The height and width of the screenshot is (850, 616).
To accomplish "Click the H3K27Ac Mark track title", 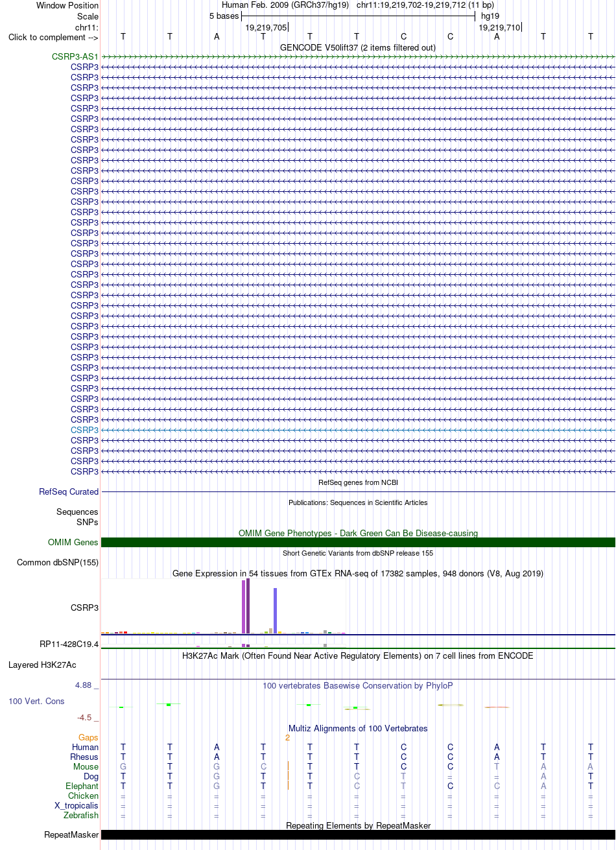I will (x=358, y=655).
